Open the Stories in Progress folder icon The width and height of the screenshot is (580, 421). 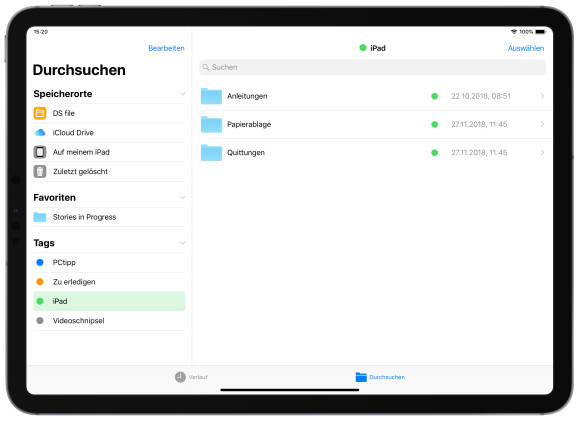(x=40, y=217)
